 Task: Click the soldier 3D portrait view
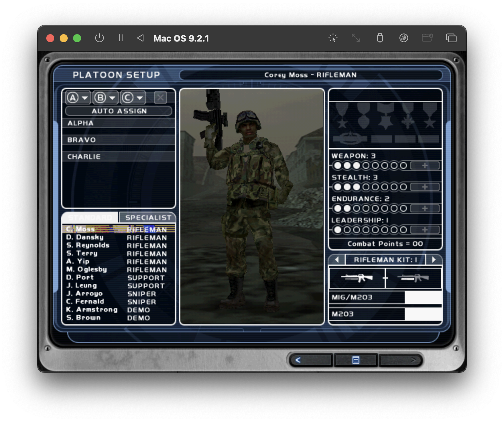click(252, 207)
